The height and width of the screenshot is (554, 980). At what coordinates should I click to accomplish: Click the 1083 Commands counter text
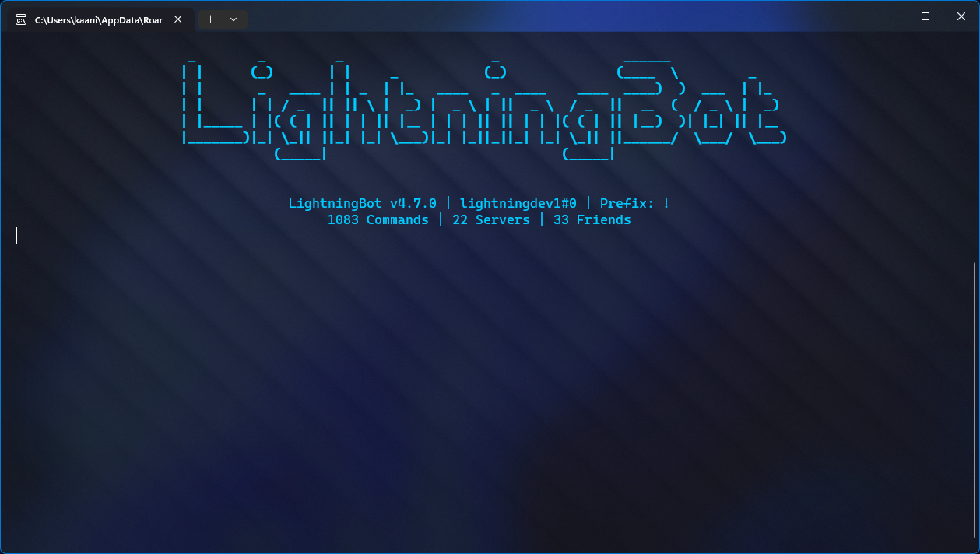coord(378,219)
